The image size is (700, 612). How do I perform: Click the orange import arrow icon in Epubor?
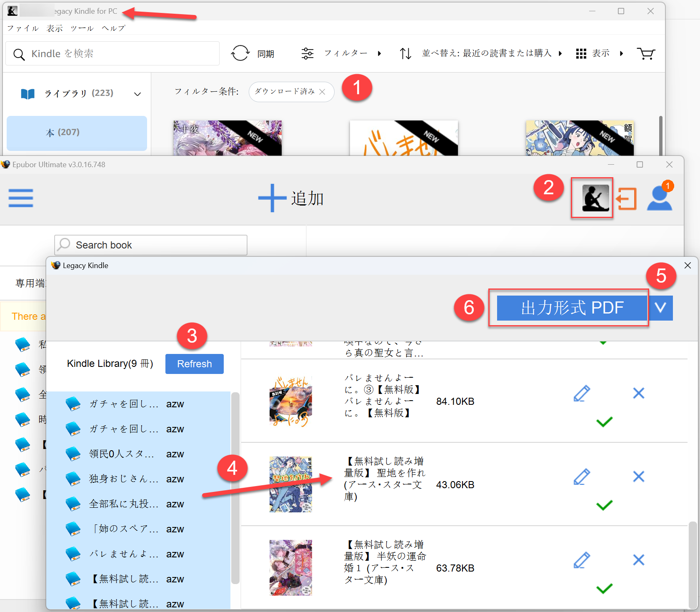(x=626, y=199)
